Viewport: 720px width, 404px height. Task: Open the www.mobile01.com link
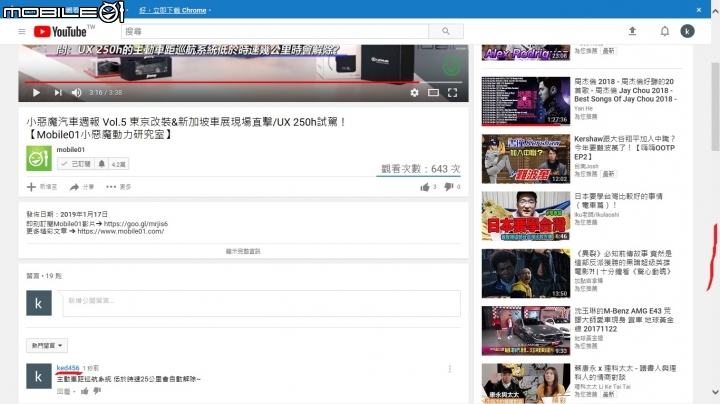(121, 231)
